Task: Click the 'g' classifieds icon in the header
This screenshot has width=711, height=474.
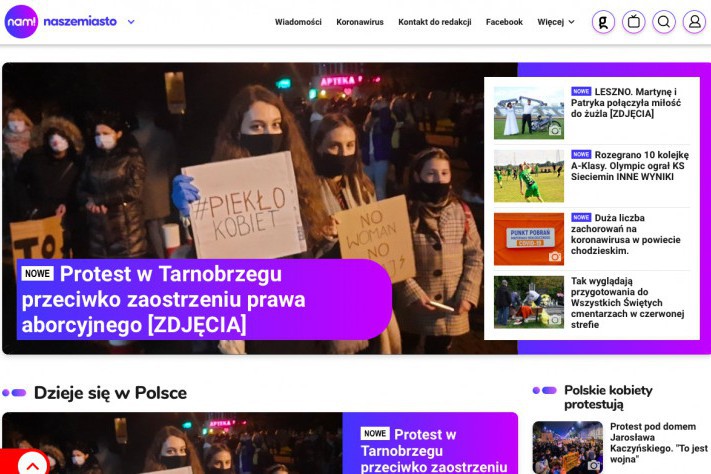Action: click(603, 22)
